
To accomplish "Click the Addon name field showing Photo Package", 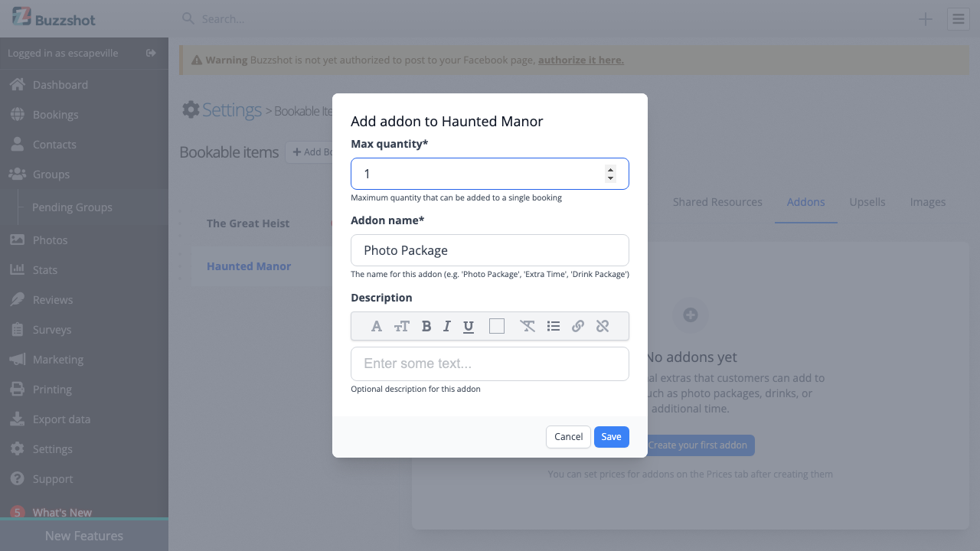I will pos(489,250).
